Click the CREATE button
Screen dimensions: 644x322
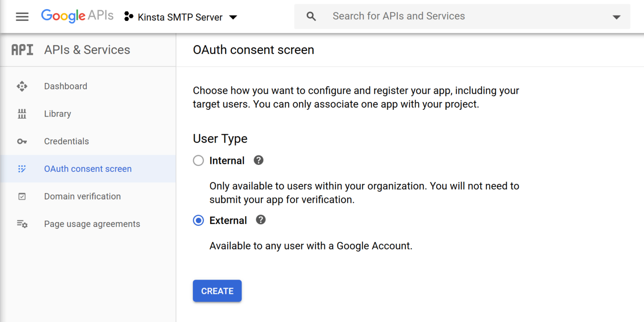[217, 291]
